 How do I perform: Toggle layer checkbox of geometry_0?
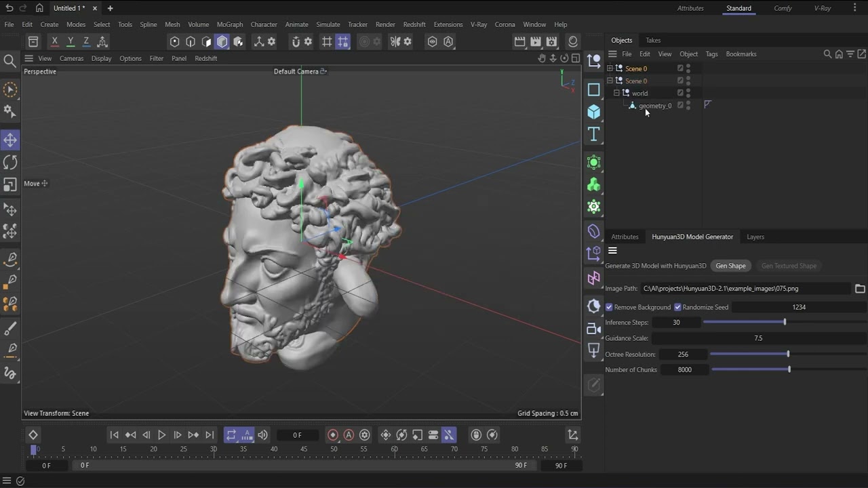pyautogui.click(x=680, y=106)
